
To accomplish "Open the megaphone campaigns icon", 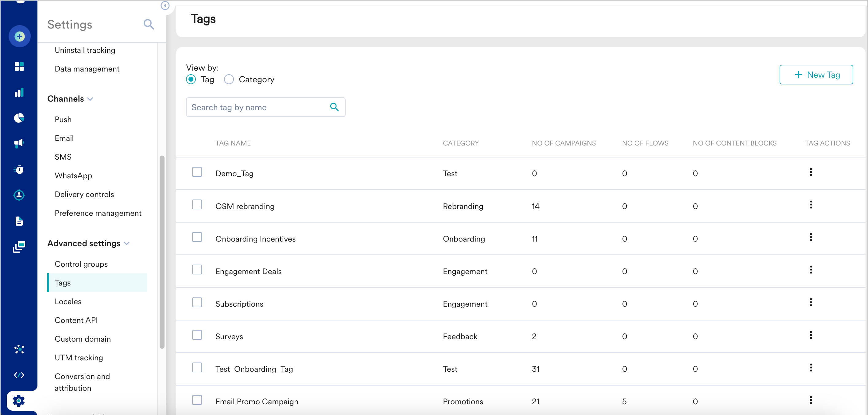I will 19,143.
